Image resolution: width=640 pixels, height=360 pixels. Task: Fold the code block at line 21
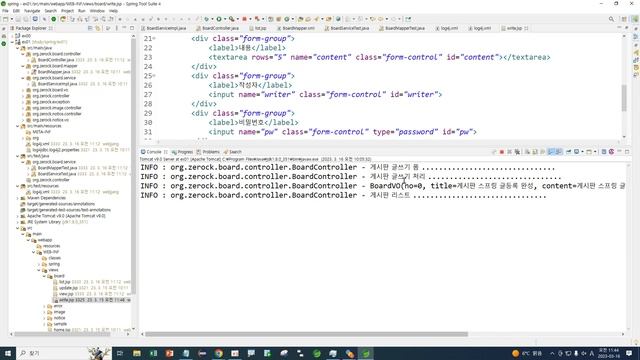(154, 38)
